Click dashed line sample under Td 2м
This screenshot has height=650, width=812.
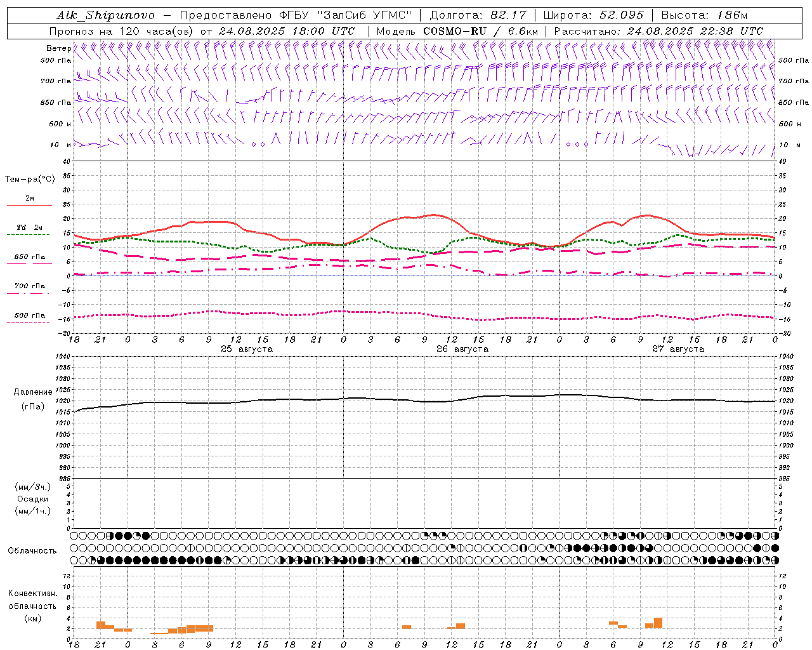tap(29, 235)
